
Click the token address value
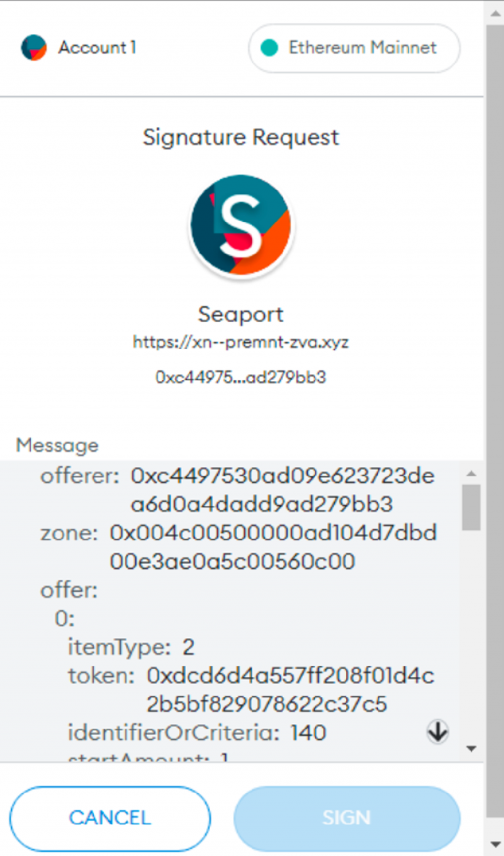click(x=290, y=690)
